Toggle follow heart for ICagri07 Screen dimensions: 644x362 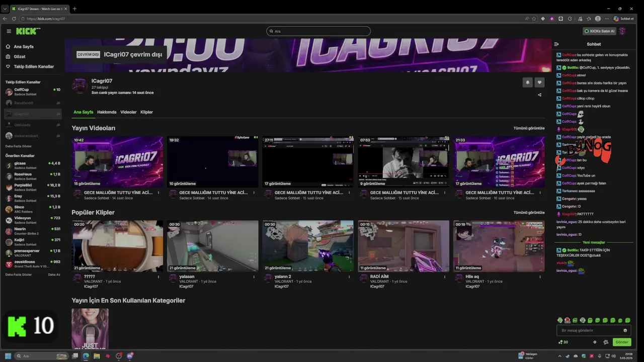539,82
